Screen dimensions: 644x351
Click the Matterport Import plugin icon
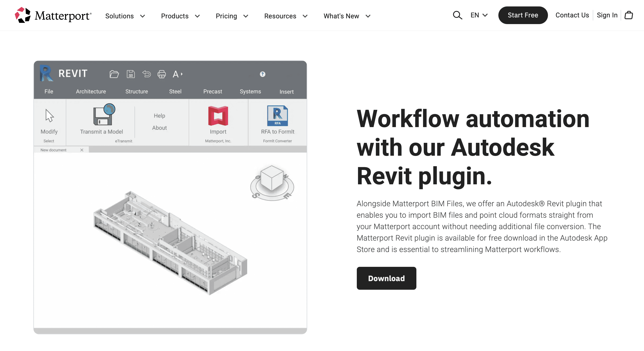click(x=218, y=116)
